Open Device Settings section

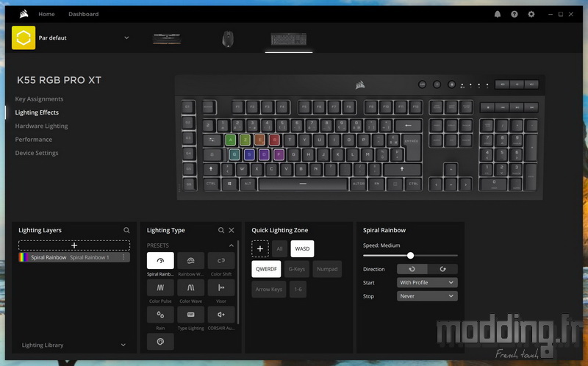[x=36, y=153]
